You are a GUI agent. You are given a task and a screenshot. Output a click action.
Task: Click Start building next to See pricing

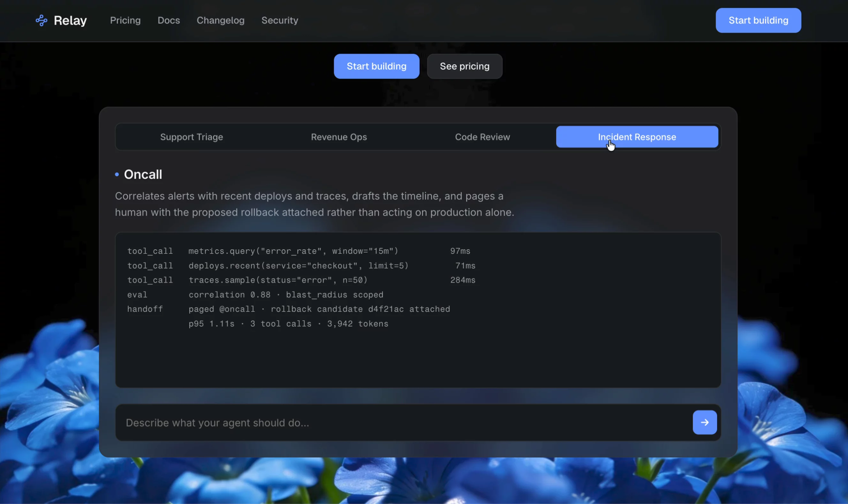376,66
